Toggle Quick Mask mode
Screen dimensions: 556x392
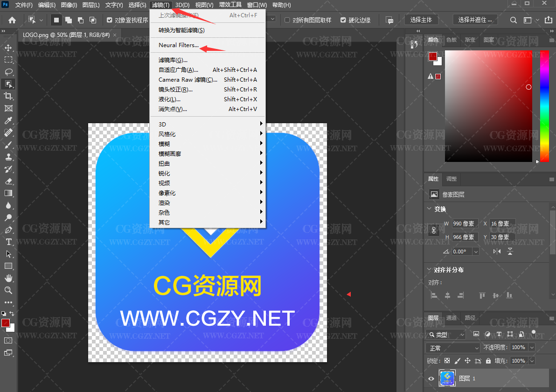coord(8,341)
